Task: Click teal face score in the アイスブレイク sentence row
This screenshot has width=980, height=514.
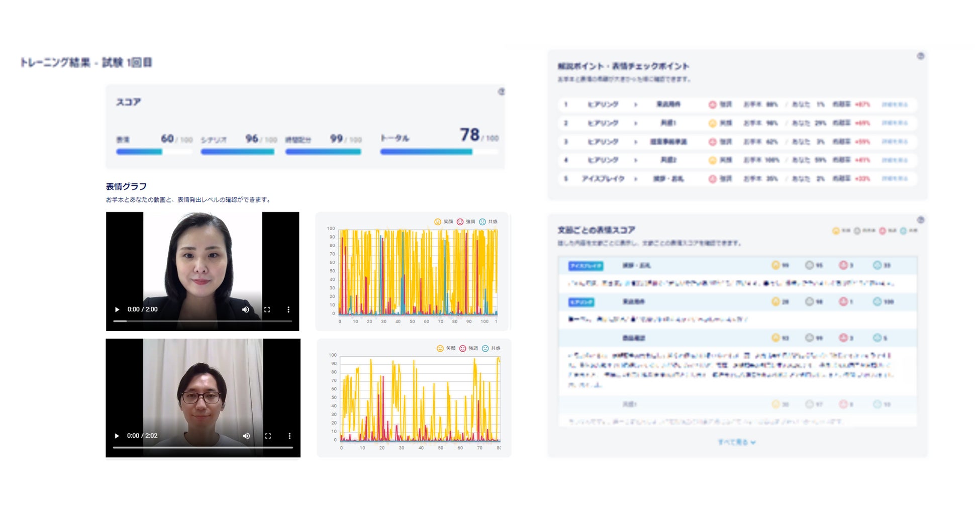Action: point(881,265)
